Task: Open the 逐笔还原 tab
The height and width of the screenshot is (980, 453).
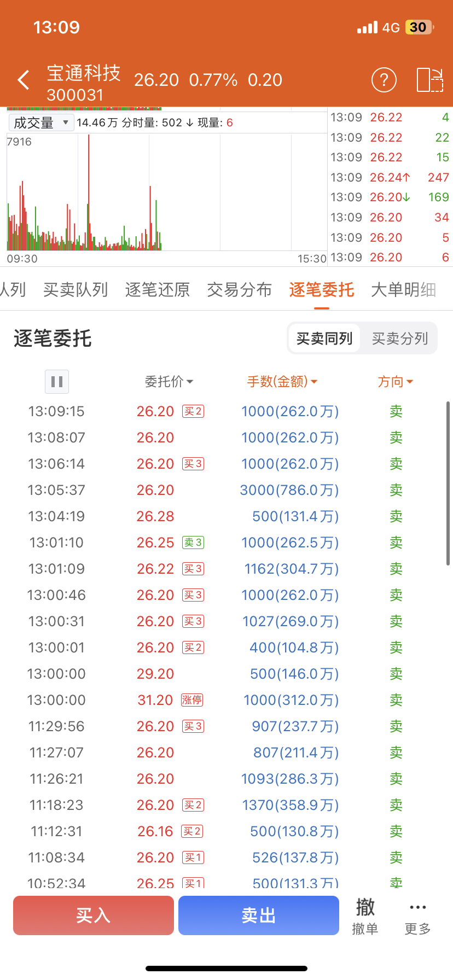Action: click(x=158, y=290)
